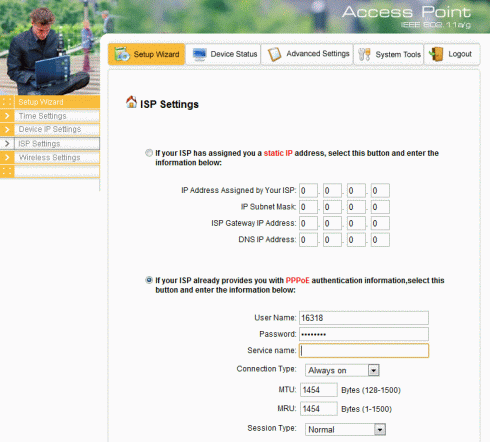Click the MTU value field

pyautogui.click(x=319, y=390)
